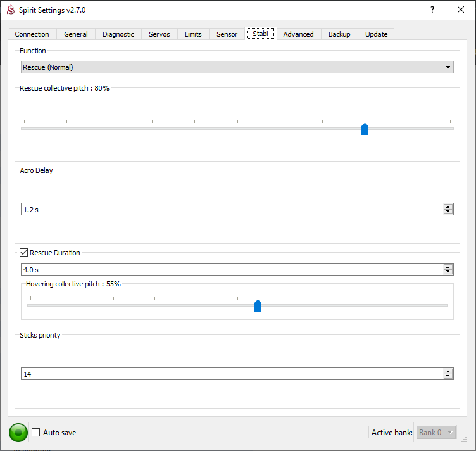Click the Hovering collective pitch slider handle
The image size is (476, 451).
pos(258,306)
